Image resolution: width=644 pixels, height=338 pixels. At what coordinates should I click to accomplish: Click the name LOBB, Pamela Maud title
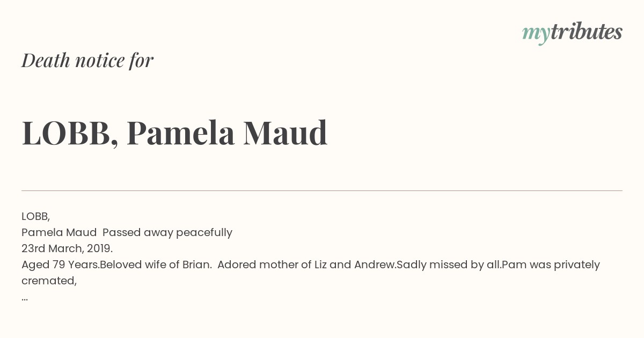[174, 133]
